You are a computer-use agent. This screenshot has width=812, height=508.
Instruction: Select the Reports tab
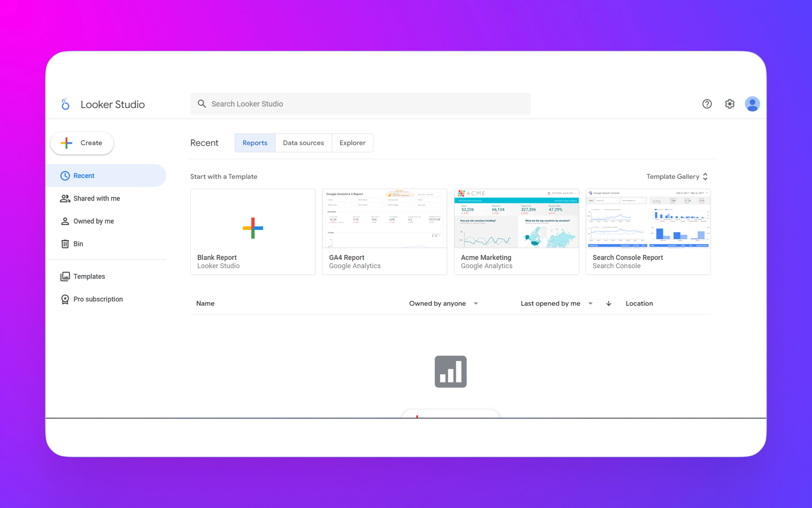[x=255, y=143]
